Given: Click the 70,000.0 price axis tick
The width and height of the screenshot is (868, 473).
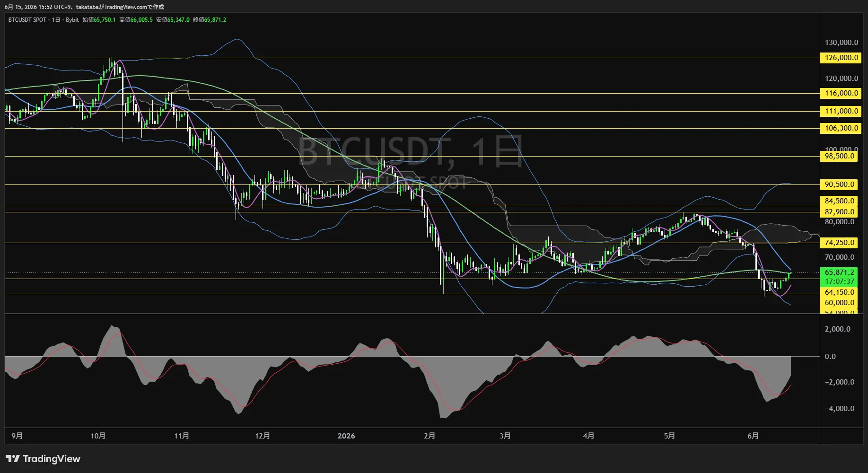Looking at the screenshot, I should (x=840, y=257).
